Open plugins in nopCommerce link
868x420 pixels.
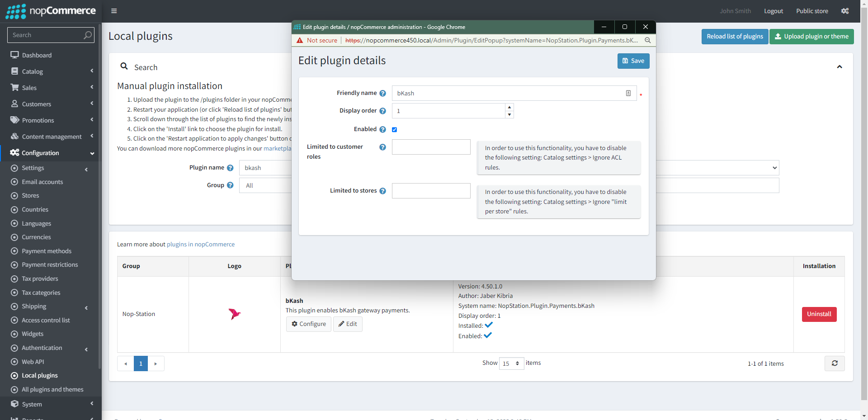[201, 244]
